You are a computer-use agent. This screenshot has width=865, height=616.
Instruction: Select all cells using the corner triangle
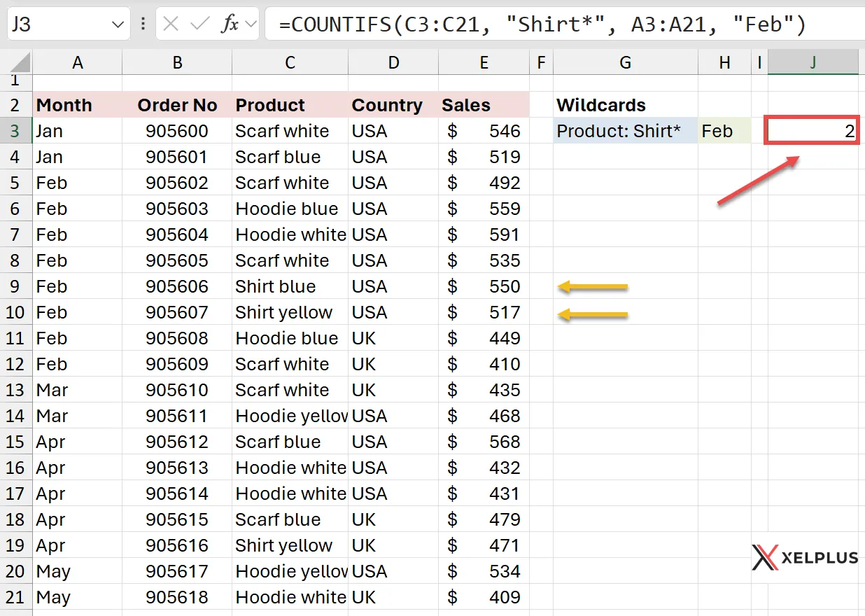[x=17, y=62]
